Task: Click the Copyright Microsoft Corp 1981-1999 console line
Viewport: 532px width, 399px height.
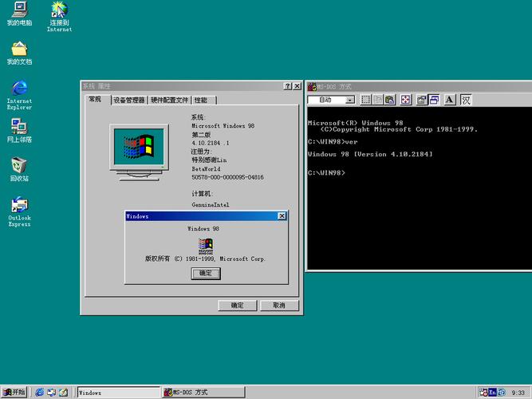Action: 399,129
